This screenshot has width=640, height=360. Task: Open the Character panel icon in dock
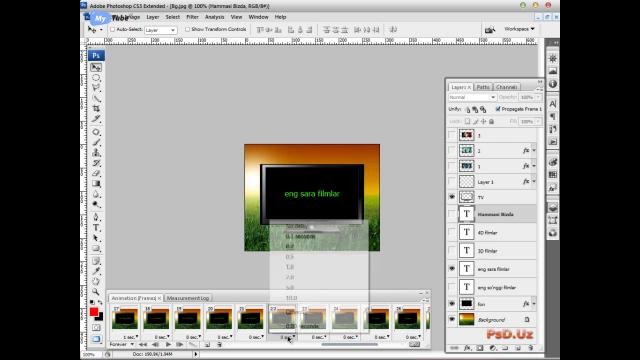point(553,104)
